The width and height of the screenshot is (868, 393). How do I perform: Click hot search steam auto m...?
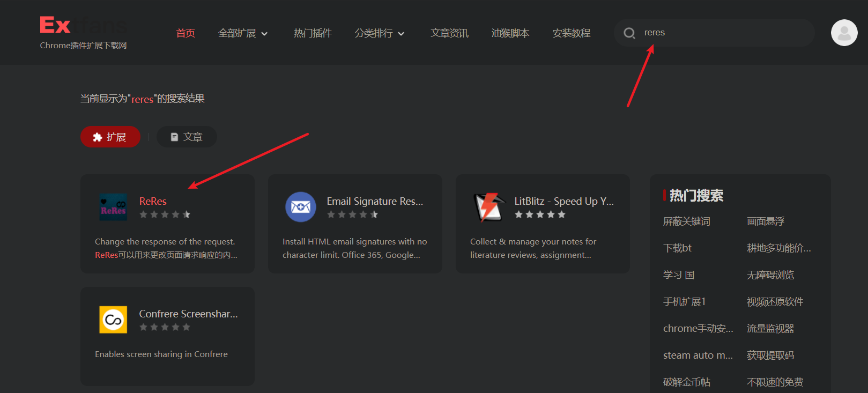(698, 355)
